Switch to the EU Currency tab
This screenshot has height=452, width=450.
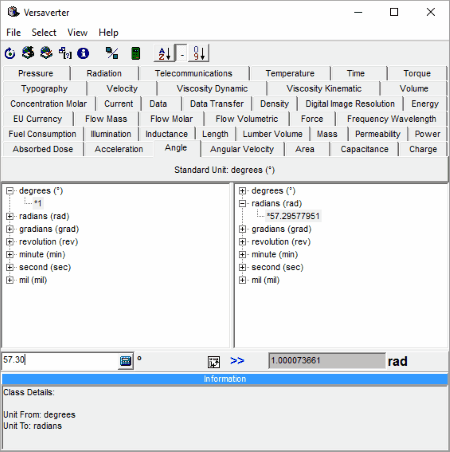[x=38, y=119]
